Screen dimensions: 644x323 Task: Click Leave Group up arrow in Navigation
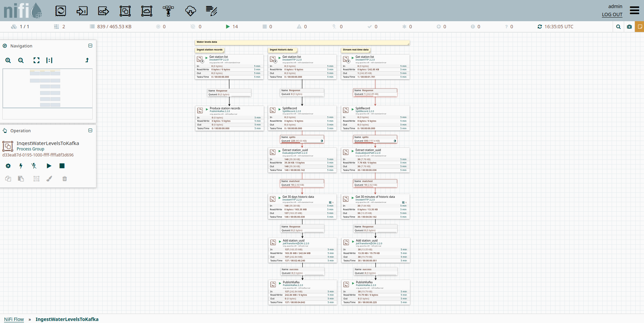pos(87,60)
